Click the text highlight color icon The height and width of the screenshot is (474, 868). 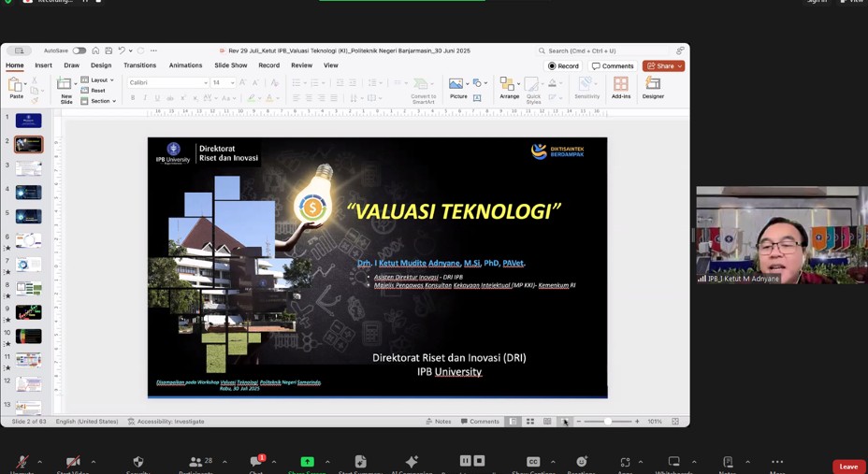coord(252,98)
